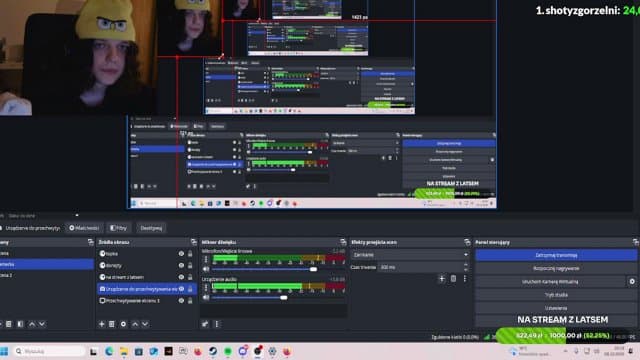Remove selected scene with trash icon in Sceny
Screen dimensions: 640x360
point(9,324)
